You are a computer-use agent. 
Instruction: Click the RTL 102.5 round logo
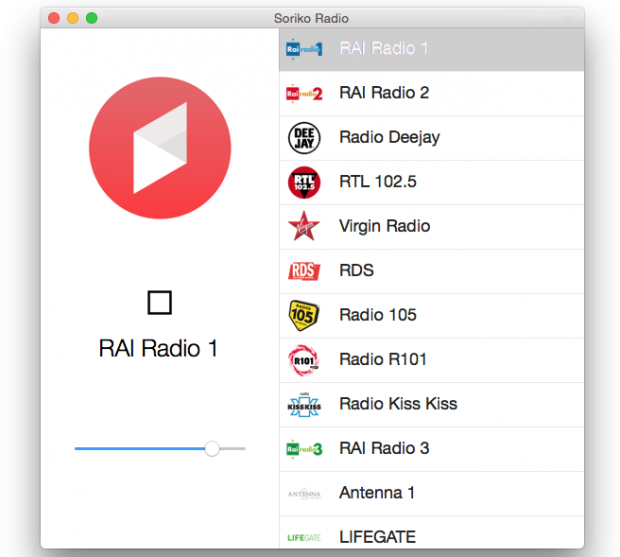tap(304, 182)
